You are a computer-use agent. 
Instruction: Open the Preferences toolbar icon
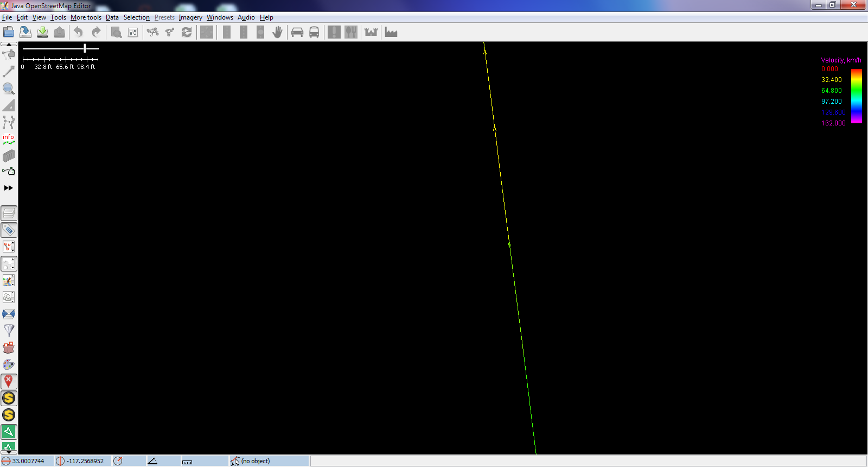pos(133,33)
